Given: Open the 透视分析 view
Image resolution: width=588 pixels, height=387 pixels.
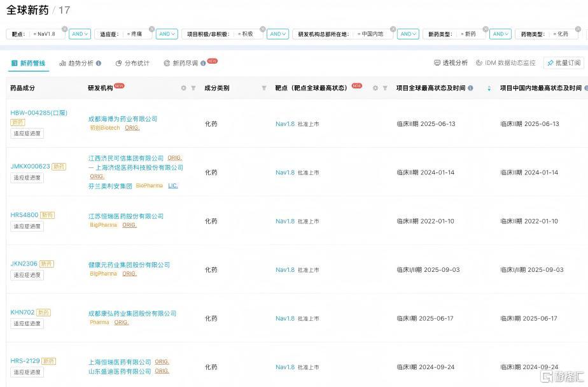Looking at the screenshot, I should (451, 63).
